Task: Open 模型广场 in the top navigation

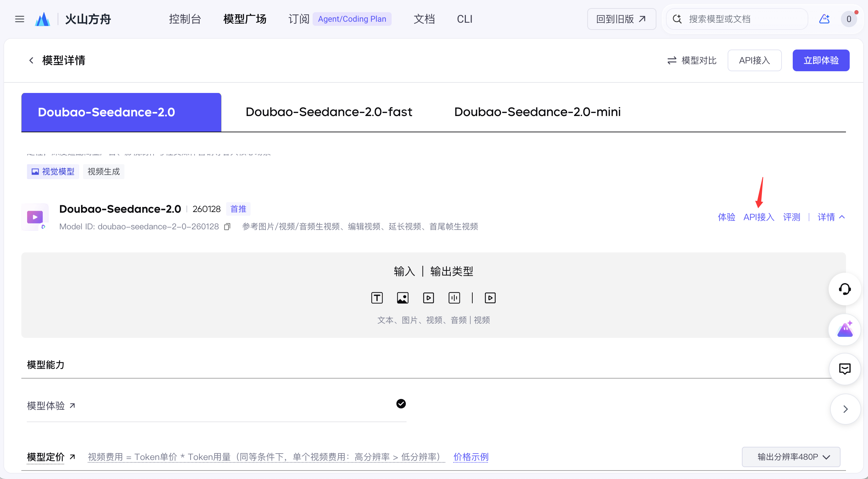Action: point(245,19)
